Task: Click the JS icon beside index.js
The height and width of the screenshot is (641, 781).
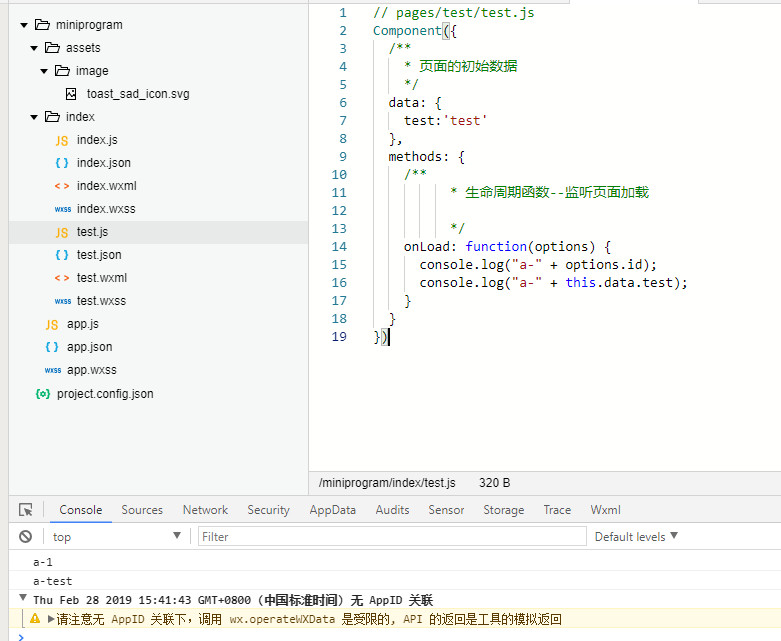Action: [x=62, y=140]
